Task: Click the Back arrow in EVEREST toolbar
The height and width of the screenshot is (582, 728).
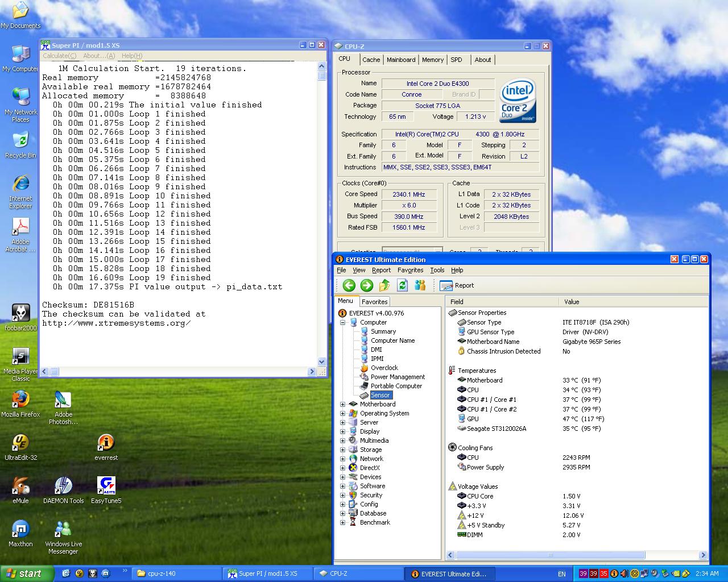Action: [349, 285]
